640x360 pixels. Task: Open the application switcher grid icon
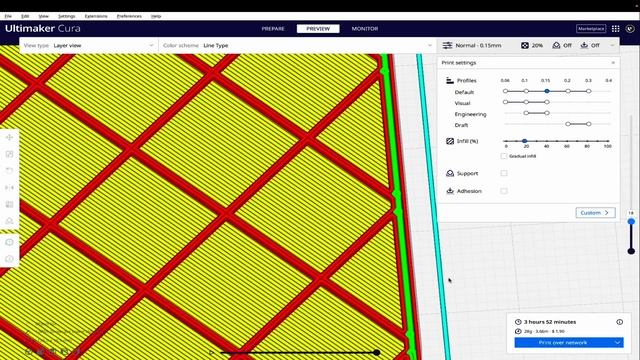pos(616,29)
